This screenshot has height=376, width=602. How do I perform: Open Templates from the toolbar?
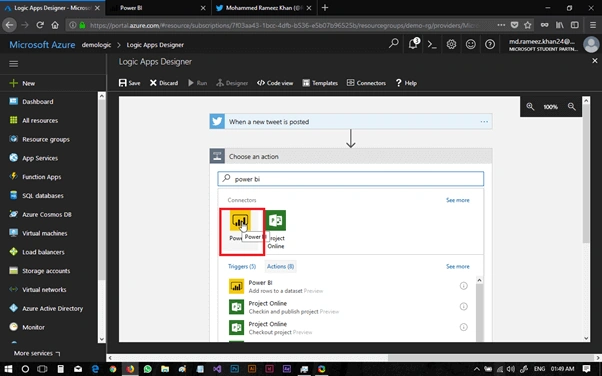point(320,83)
